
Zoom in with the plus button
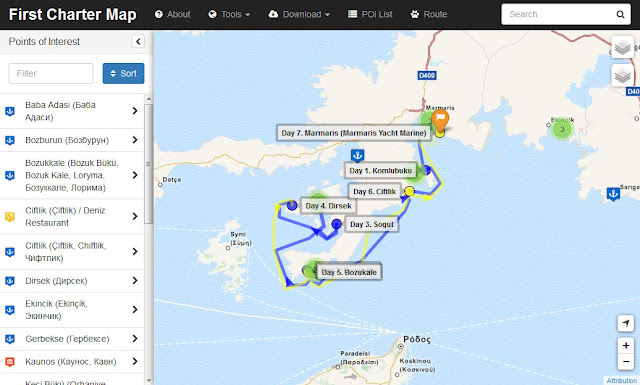click(x=626, y=346)
